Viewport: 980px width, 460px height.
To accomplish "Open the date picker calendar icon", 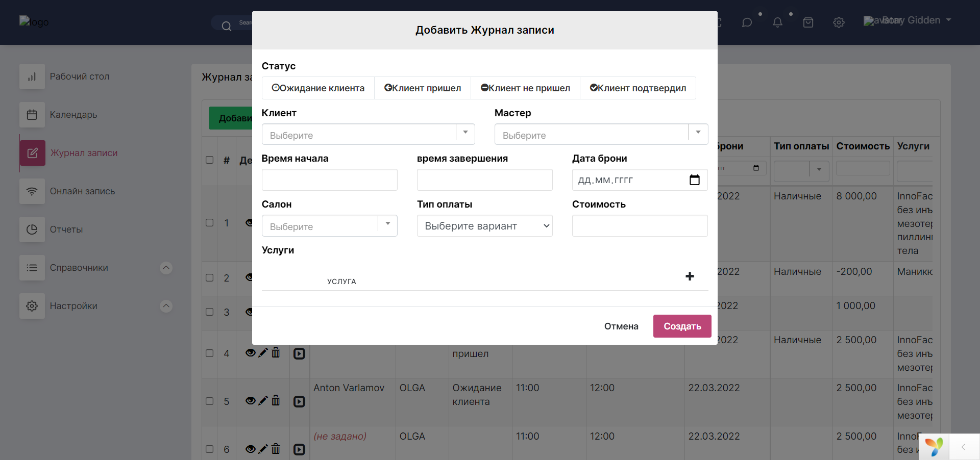I will pos(694,180).
